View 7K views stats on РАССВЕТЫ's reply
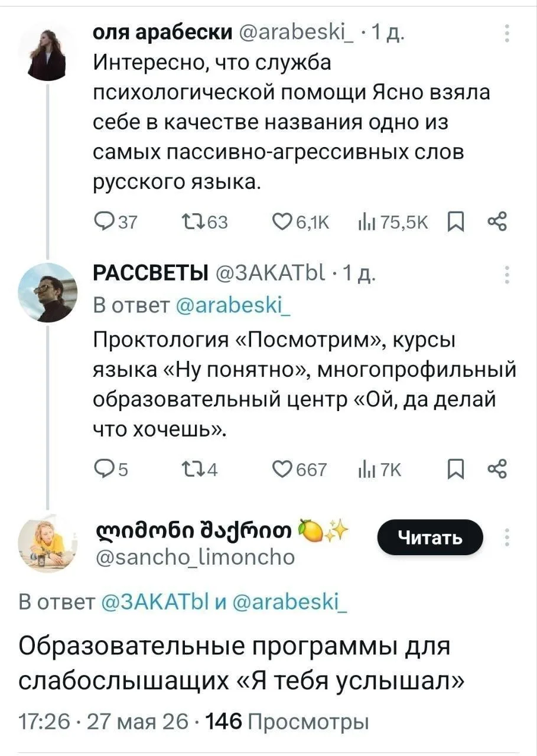 point(382,470)
